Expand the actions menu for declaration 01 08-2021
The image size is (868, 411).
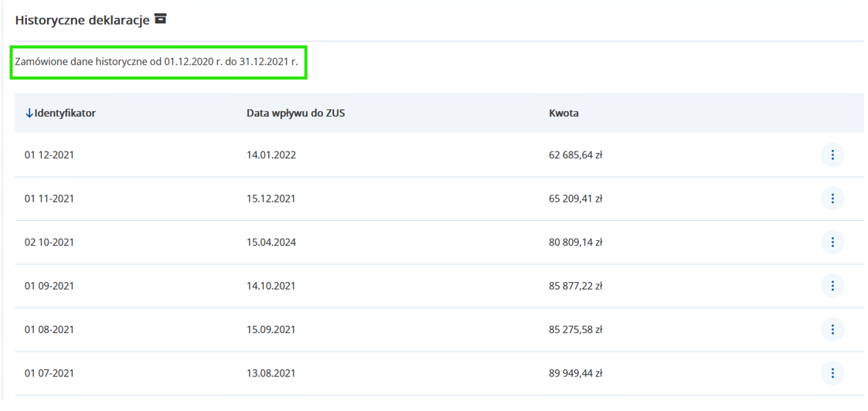832,330
